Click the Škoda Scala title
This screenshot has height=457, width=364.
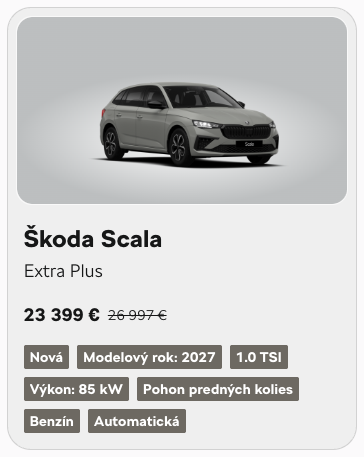click(x=93, y=239)
